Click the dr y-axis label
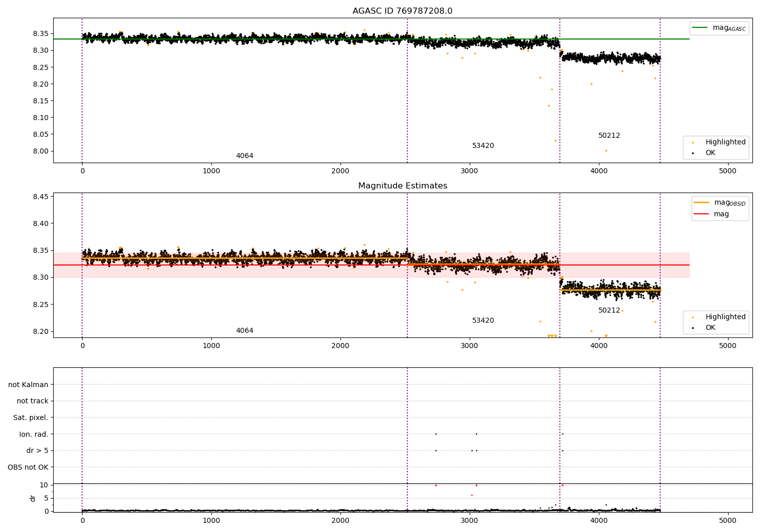Viewport: 760px width, 532px height. coord(33,498)
